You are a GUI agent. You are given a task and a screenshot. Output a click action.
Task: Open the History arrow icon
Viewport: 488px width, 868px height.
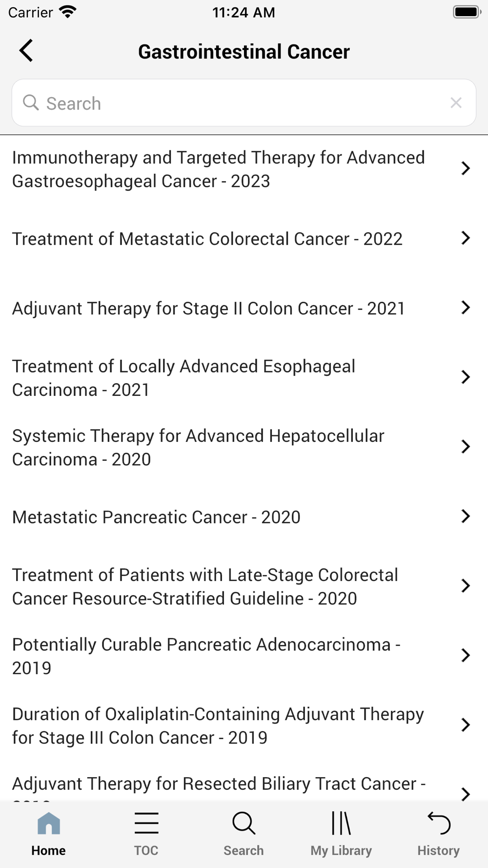439,823
